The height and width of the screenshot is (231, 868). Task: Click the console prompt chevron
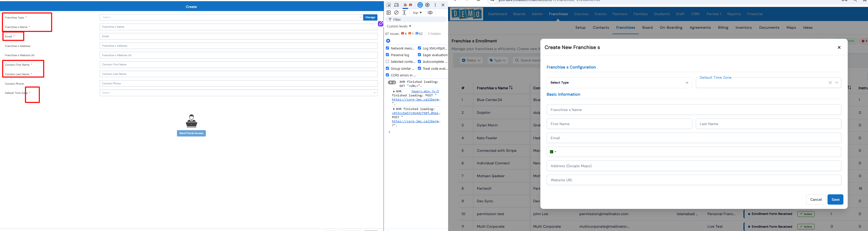389,132
